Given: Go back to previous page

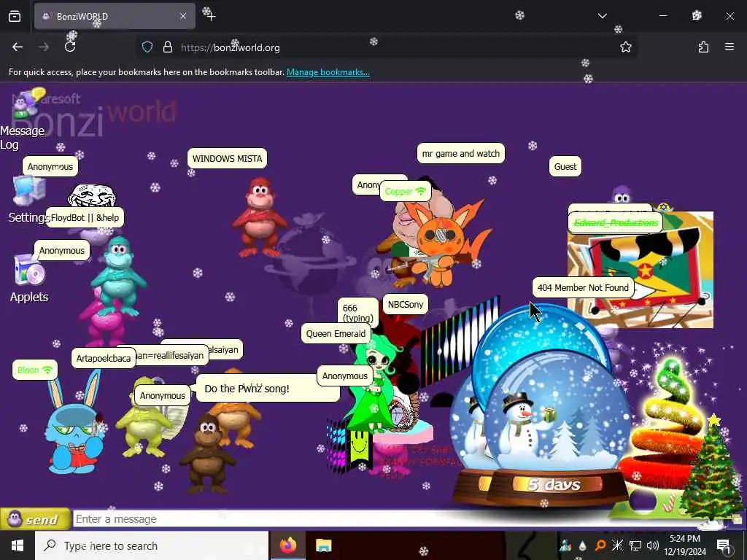Looking at the screenshot, I should coord(18,47).
